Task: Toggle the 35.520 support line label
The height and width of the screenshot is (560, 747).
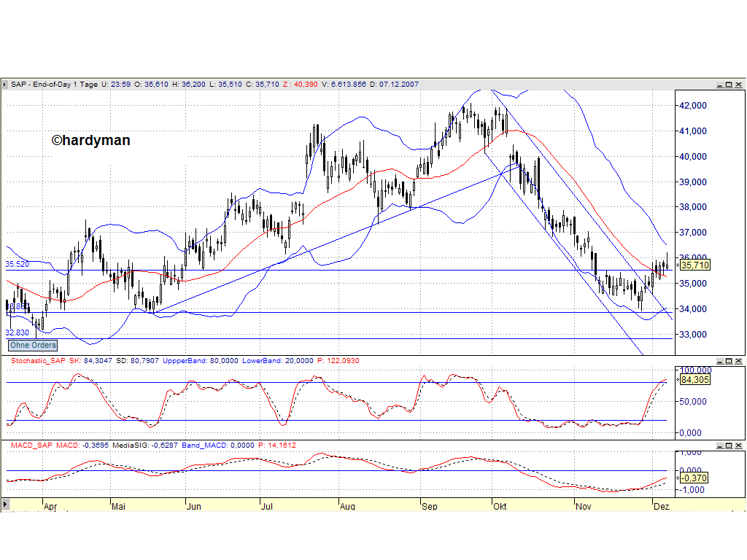Action: tap(16, 264)
